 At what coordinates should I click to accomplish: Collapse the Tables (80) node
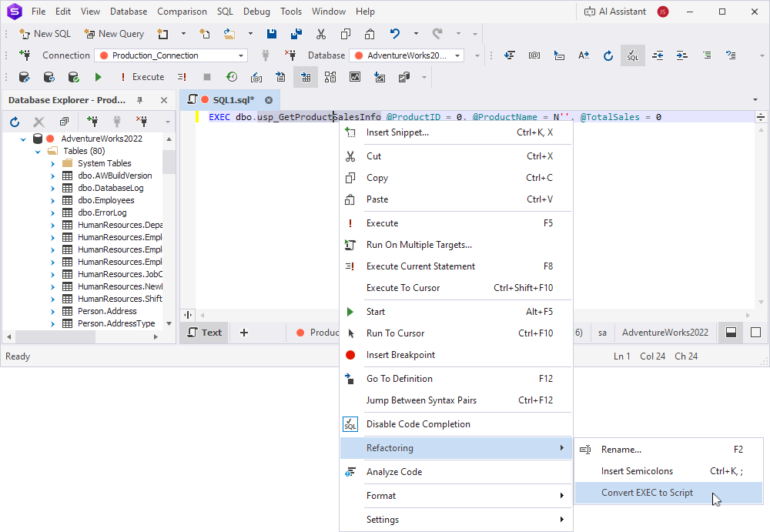[x=37, y=150]
